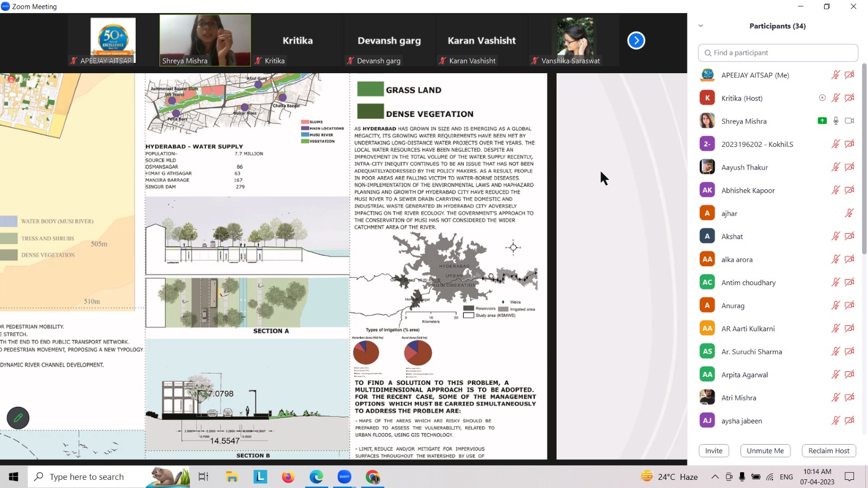
Task: Open Task View from the taskbar
Action: coord(203,477)
